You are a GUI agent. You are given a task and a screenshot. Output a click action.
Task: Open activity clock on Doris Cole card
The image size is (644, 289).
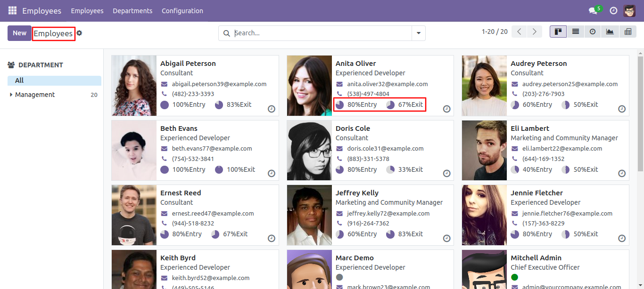447,173
